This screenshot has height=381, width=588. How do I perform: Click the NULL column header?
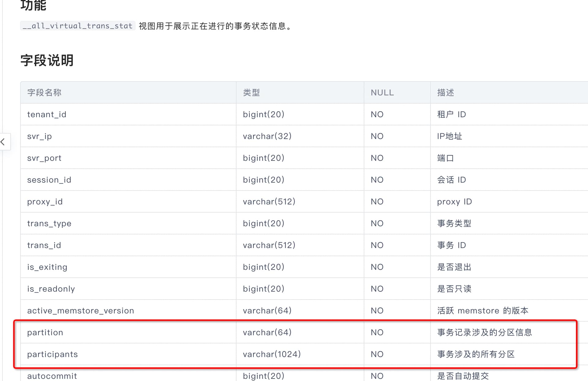click(x=382, y=92)
